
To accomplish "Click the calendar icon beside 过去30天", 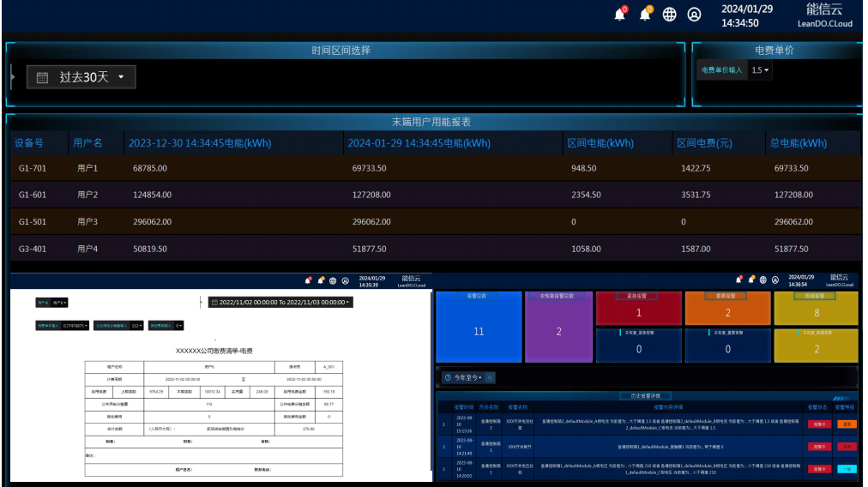I will (41, 77).
